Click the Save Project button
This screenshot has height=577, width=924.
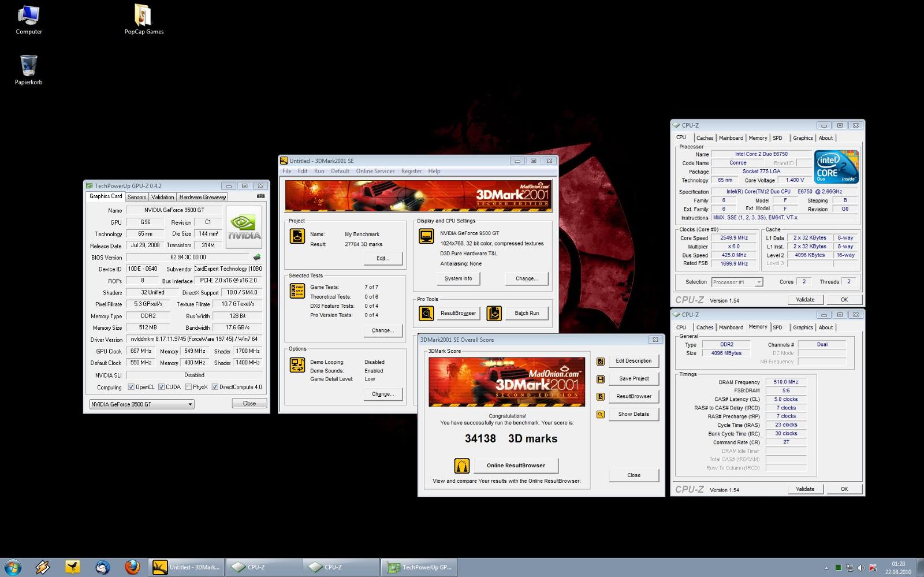(x=634, y=379)
